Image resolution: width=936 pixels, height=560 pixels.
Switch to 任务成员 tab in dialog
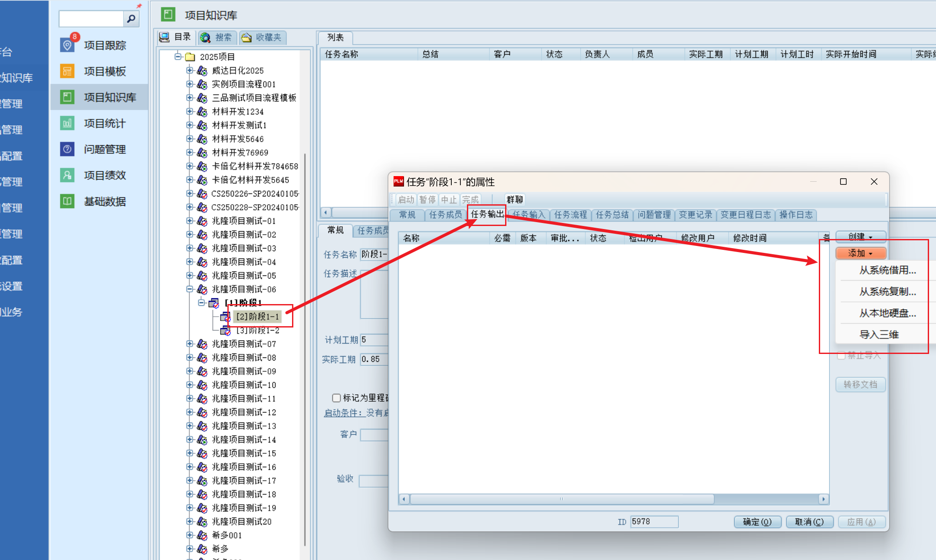[x=445, y=215]
